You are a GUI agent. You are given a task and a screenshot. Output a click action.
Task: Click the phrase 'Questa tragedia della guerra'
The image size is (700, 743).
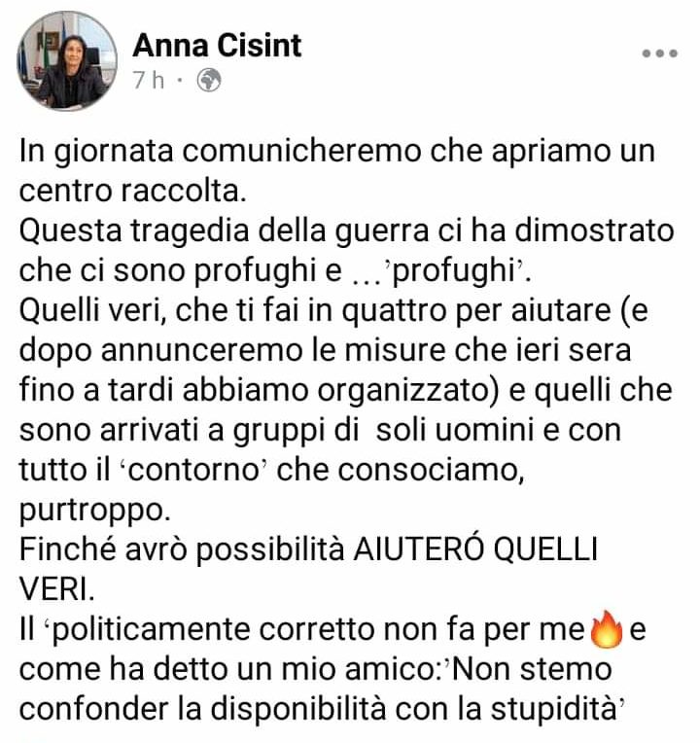pos(224,231)
